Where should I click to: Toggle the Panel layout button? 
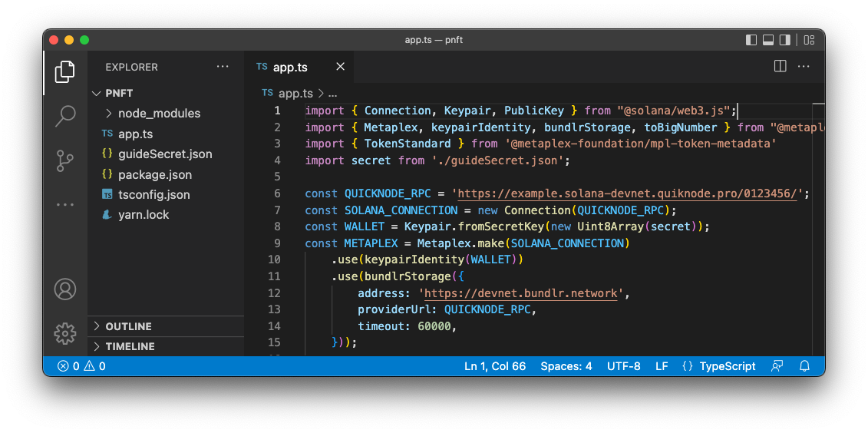tap(768, 40)
